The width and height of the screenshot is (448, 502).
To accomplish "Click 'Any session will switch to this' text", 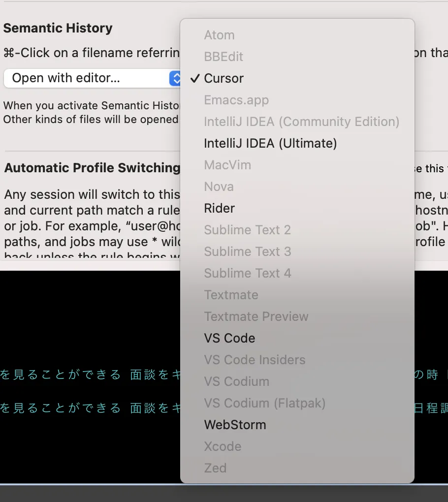I will click(92, 195).
